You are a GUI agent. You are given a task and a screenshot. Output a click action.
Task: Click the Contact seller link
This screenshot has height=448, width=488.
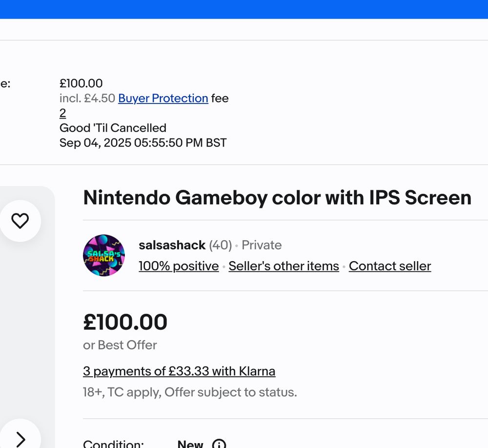[390, 266]
